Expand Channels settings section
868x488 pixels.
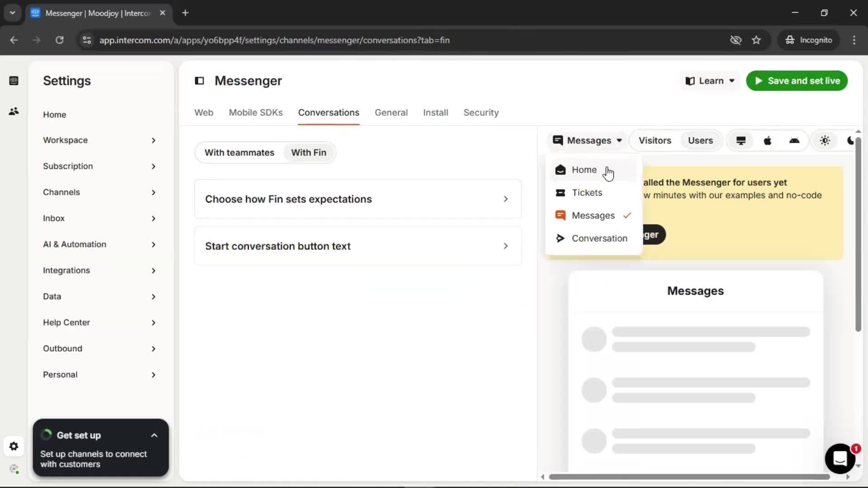(x=100, y=192)
